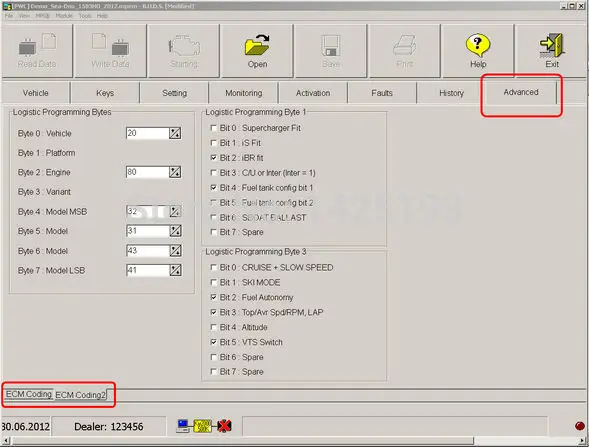Click the horizontal scrollbar thumb at the bottom
Screen dimensions: 589x447
242,440
